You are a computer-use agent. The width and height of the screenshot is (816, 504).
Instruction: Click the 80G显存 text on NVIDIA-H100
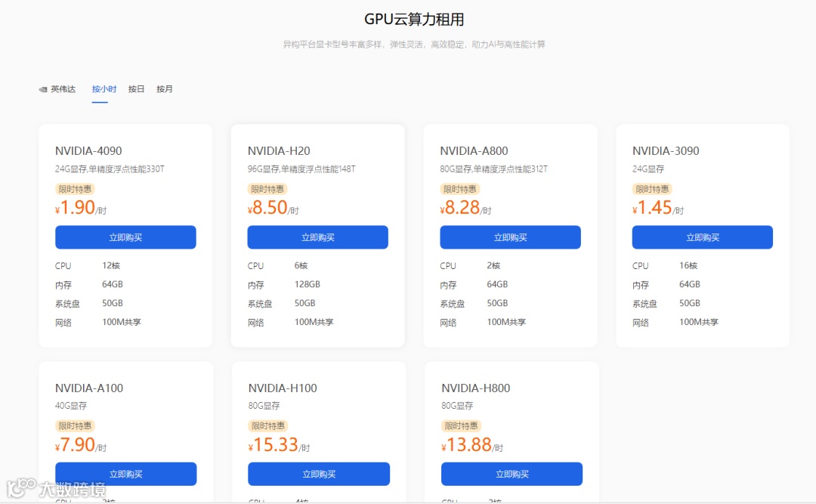click(264, 406)
